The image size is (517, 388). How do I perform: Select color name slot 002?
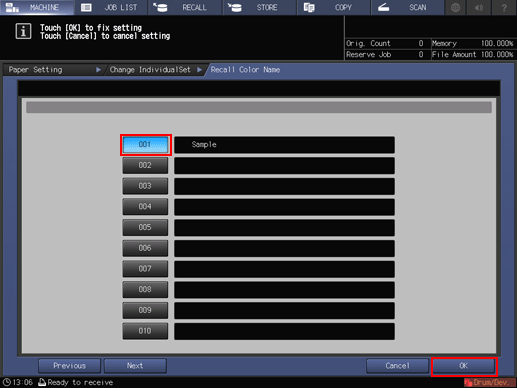[x=145, y=165]
